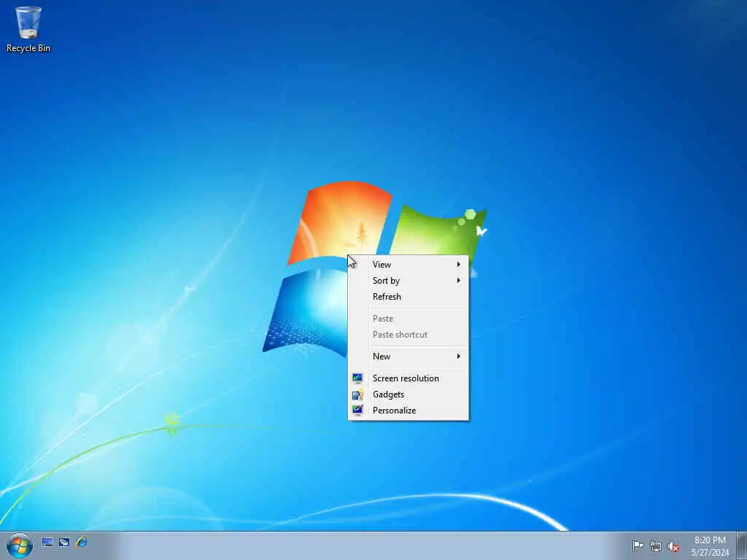Viewport: 747px width, 560px height.
Task: Open the Windows Start orb
Action: (x=20, y=545)
